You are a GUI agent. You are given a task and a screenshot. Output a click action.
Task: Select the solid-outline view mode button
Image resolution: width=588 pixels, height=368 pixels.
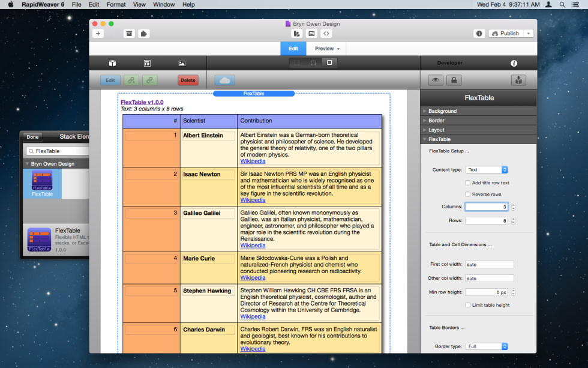coord(329,62)
